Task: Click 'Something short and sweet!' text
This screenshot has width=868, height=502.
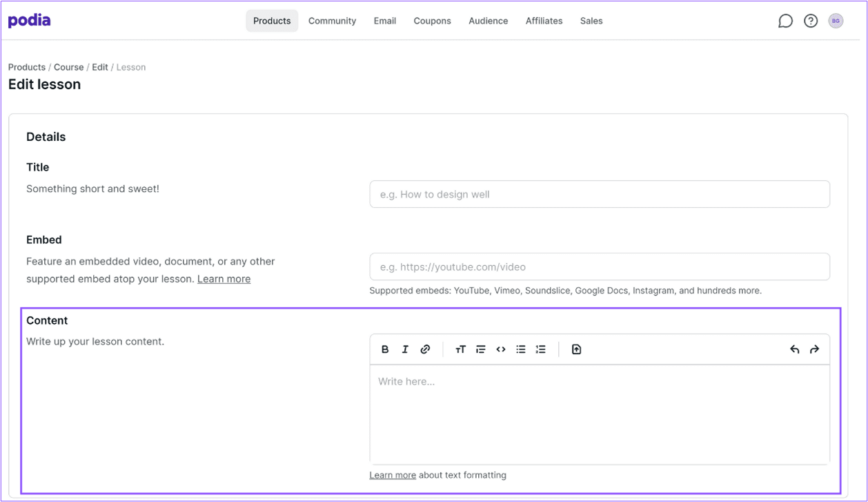Action: coord(92,189)
